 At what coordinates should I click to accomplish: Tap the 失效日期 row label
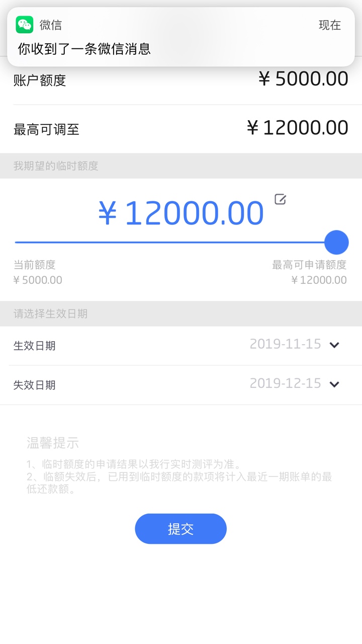click(34, 385)
